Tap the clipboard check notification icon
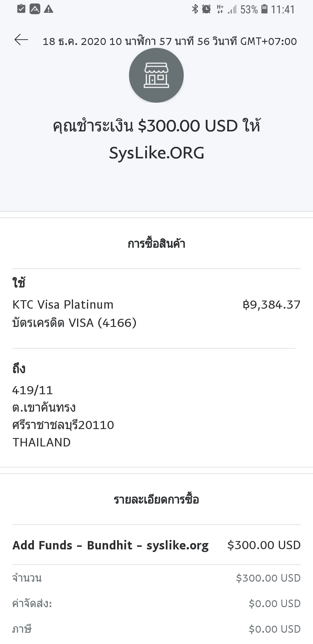This screenshot has height=644, width=313. click(21, 9)
